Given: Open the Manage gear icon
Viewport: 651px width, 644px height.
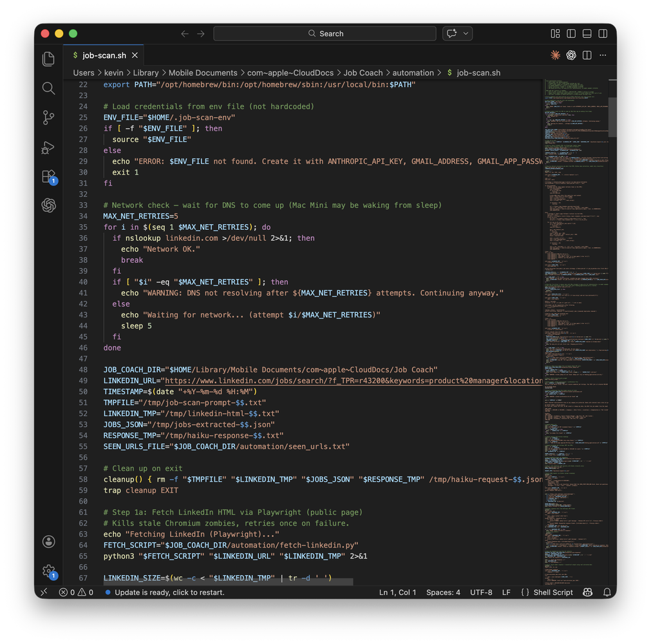Looking at the screenshot, I should click(x=48, y=571).
